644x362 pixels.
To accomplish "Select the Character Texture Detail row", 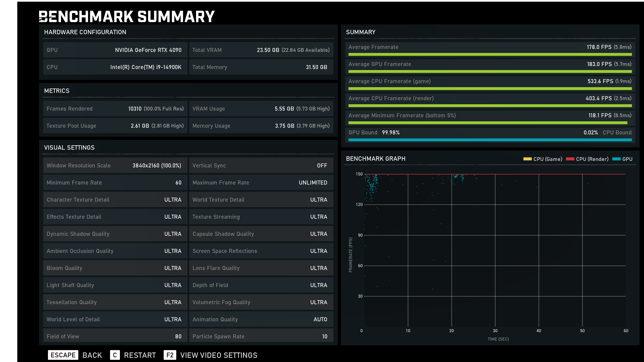I will [x=115, y=200].
